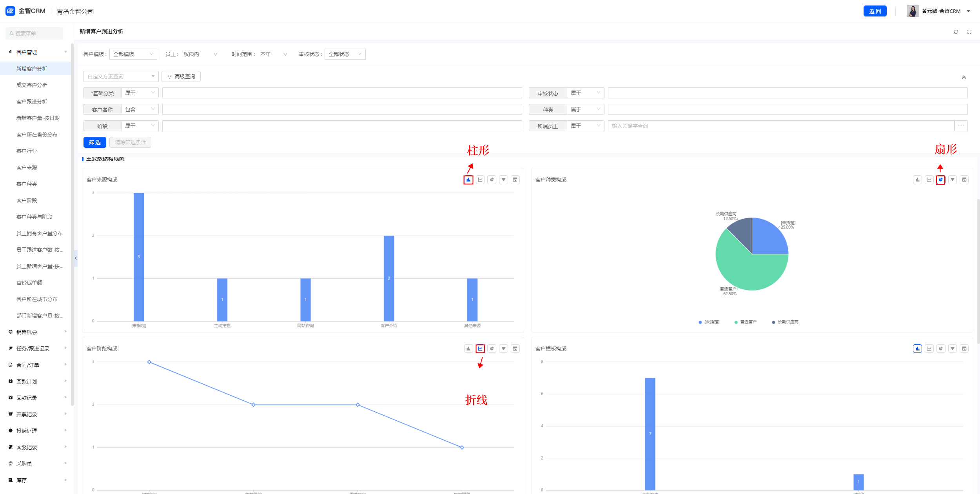Open 客户所在省份分布 menu item

[x=35, y=134]
